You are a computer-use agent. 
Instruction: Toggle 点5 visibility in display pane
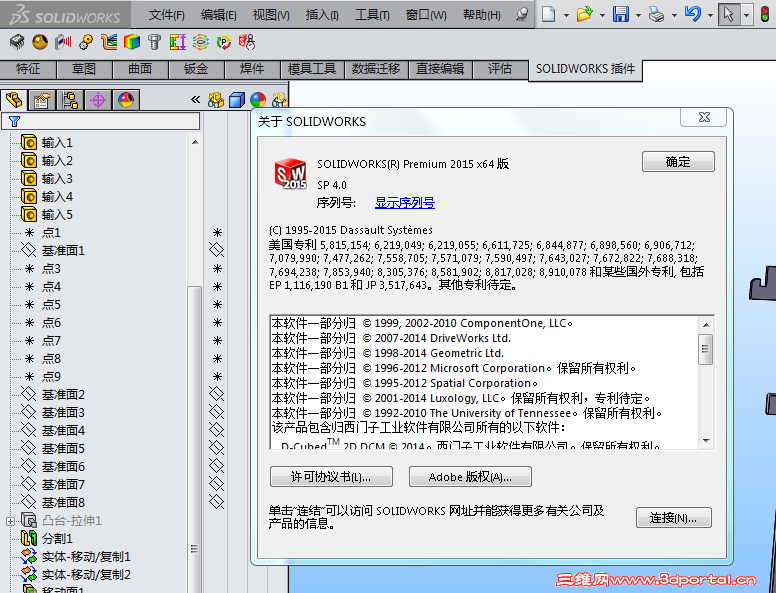coord(217,304)
